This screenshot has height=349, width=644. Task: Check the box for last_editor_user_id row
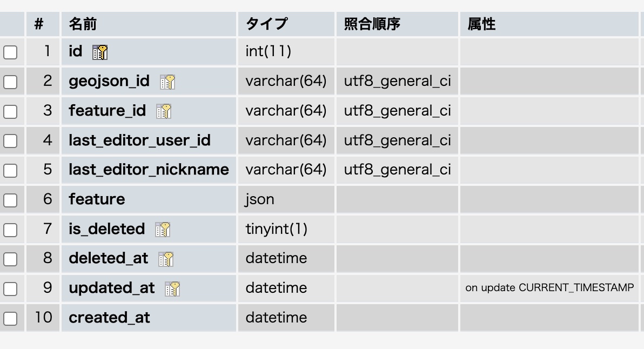[x=10, y=141]
